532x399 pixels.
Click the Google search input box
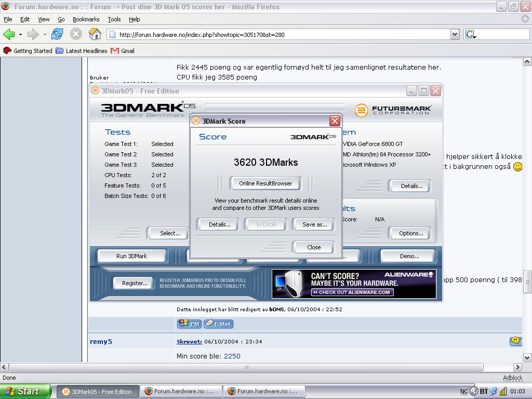[x=503, y=34]
